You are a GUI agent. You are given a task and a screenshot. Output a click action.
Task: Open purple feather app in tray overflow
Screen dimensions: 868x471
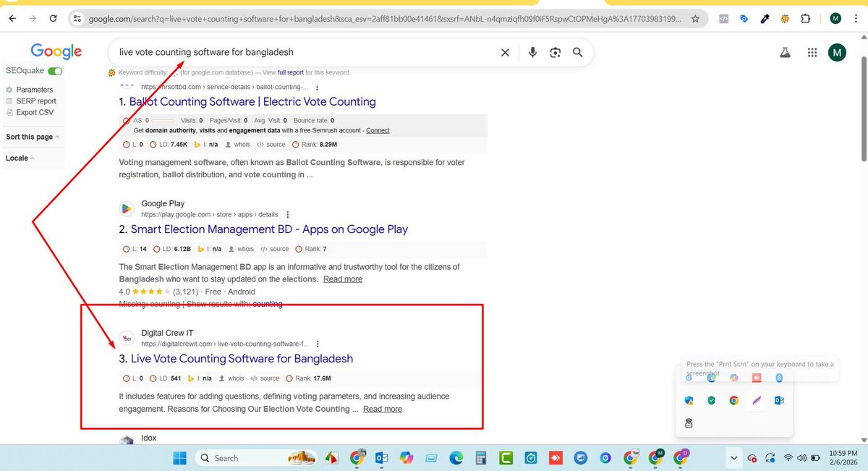tap(757, 400)
